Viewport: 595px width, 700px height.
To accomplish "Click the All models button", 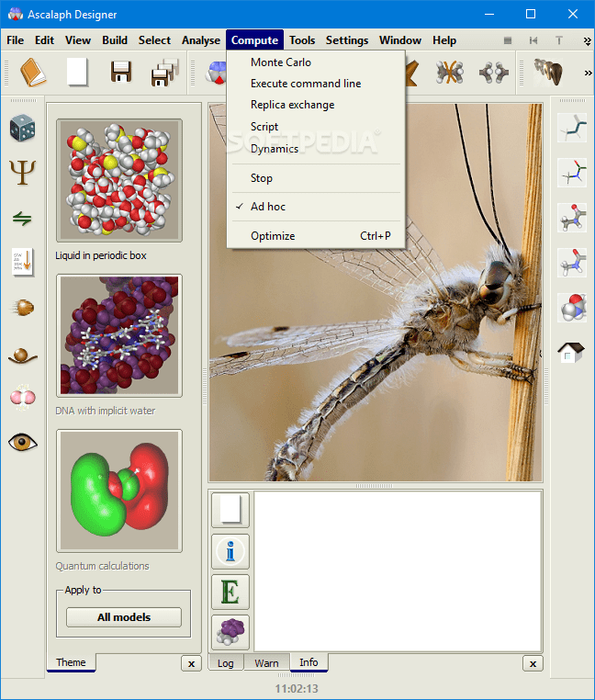I will coord(124,617).
